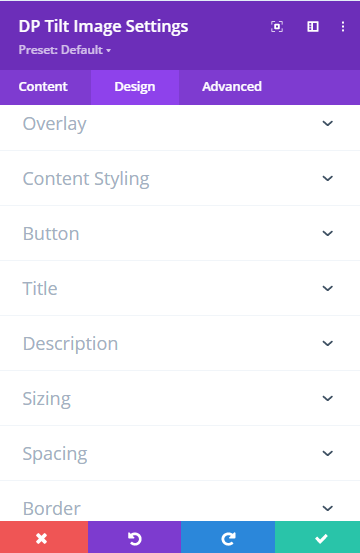This screenshot has width=360, height=553.
Task: Expand the Content Styling section
Action: click(x=180, y=178)
